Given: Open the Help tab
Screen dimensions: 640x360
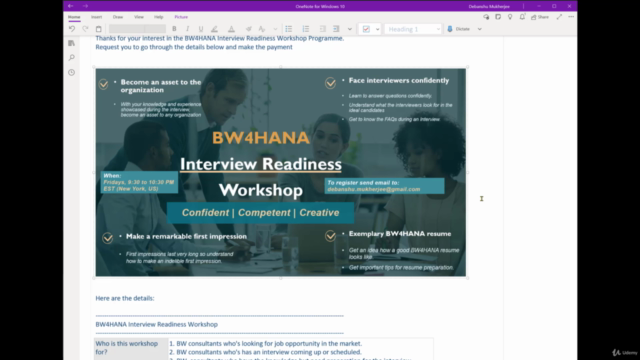Looking at the screenshot, I should 158,17.
